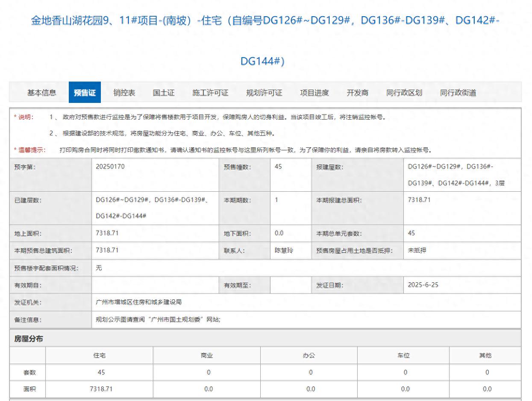The image size is (532, 401).
Task: Click the 套数 row label
Action: [29, 372]
